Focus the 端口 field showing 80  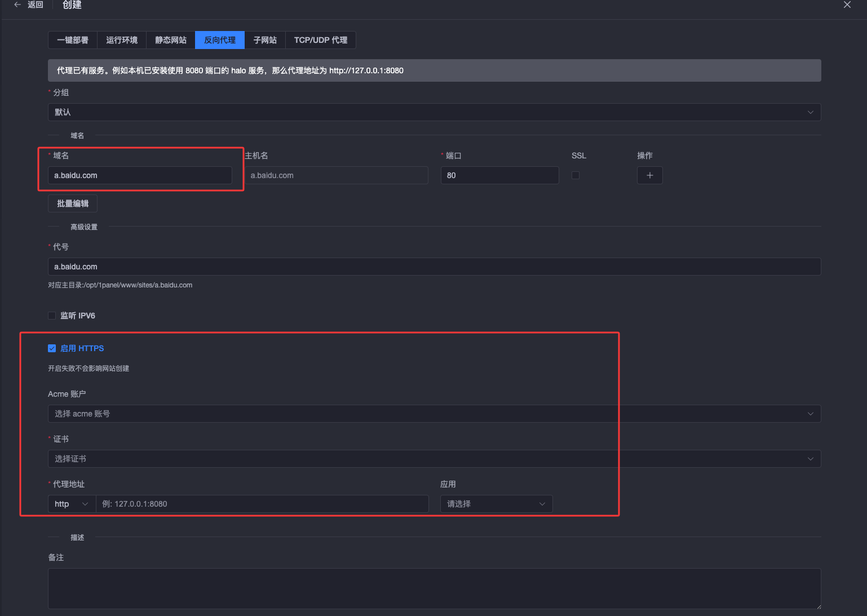[499, 175]
